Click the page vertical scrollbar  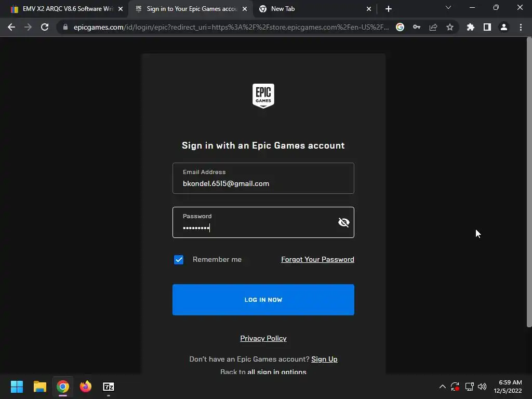pyautogui.click(x=529, y=183)
